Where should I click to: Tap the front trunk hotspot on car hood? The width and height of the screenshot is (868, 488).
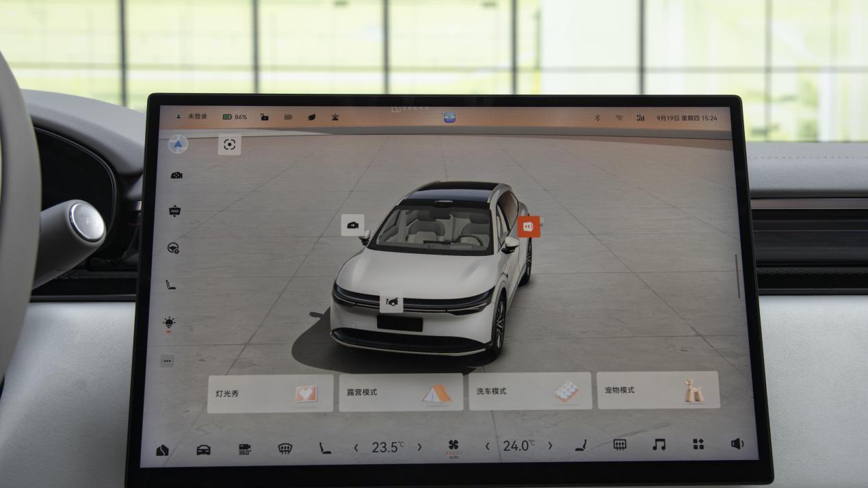pos(391,301)
